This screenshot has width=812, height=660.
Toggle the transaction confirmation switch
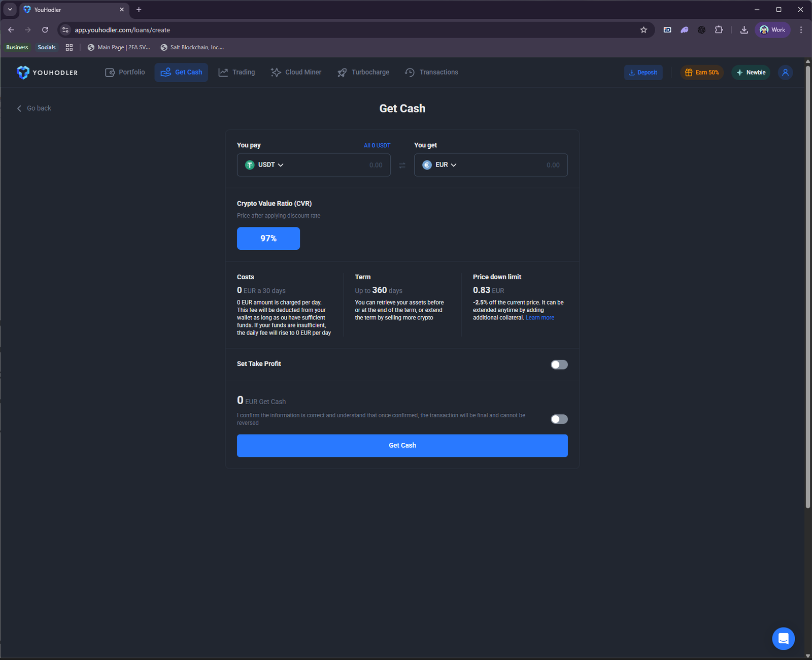(x=559, y=419)
